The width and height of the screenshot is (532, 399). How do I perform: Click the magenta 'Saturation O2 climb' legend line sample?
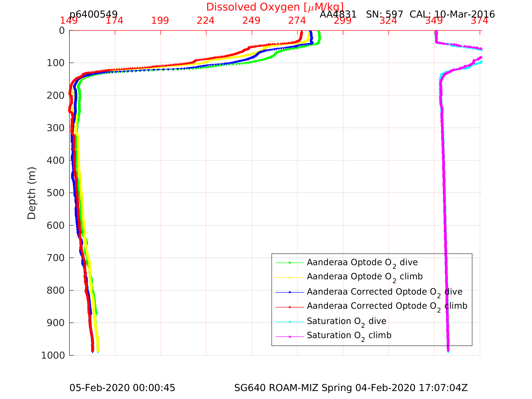tap(290, 337)
